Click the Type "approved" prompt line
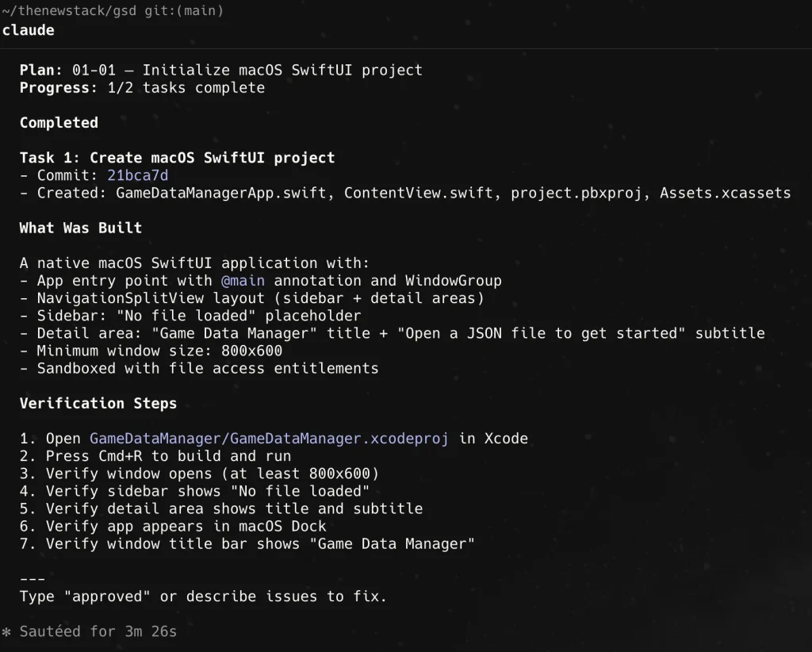Viewport: 812px width, 652px height. [203, 596]
